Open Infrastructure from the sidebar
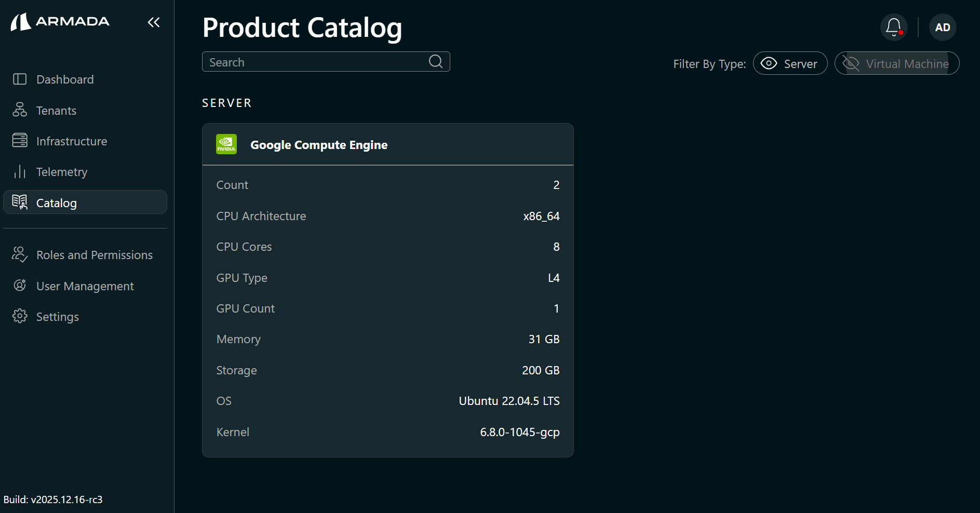Viewport: 980px width, 513px height. pos(19,141)
